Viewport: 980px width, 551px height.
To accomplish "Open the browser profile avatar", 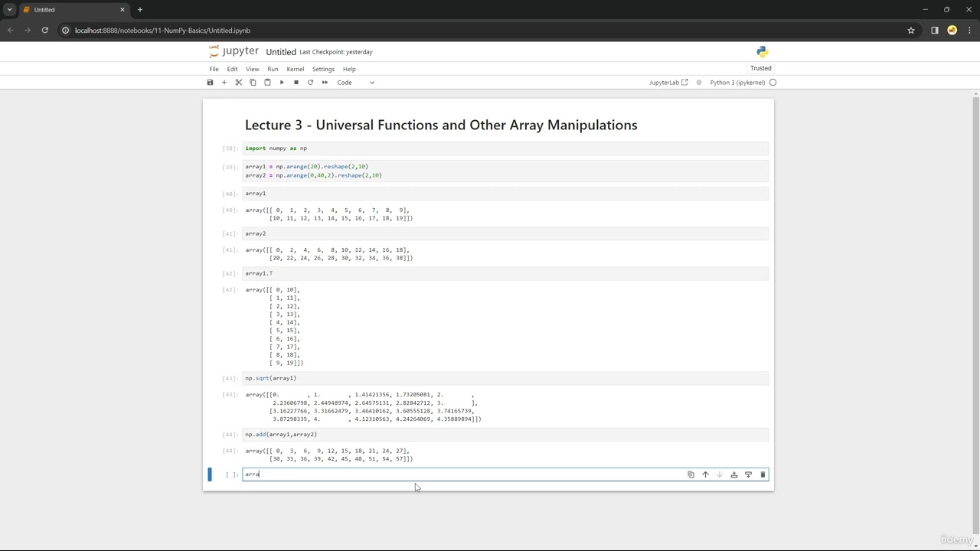I will pos(952,31).
